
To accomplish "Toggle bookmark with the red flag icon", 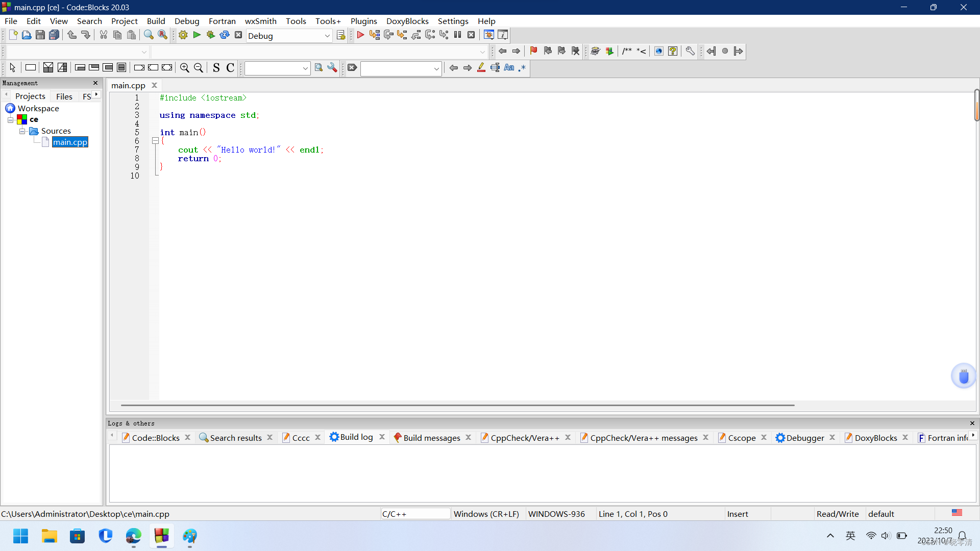I will point(534,51).
